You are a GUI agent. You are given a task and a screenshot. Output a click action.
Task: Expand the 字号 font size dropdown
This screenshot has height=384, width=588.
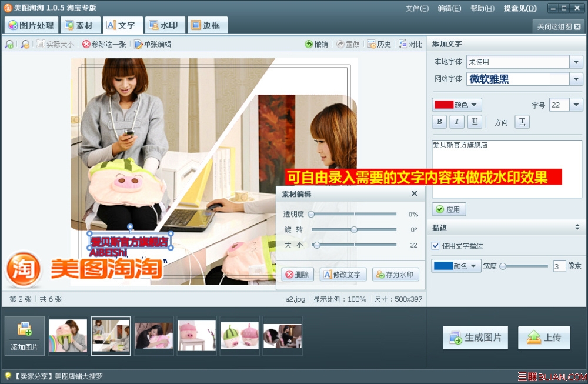point(576,105)
